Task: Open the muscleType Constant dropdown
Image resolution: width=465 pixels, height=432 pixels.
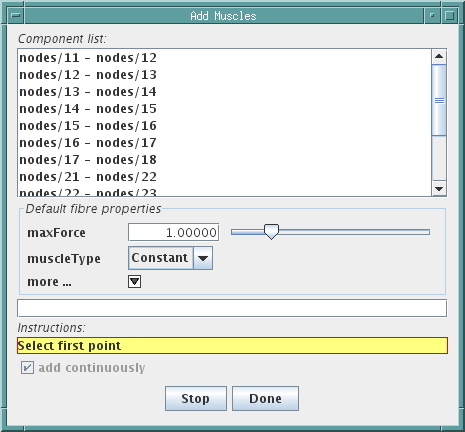Action: click(x=170, y=258)
